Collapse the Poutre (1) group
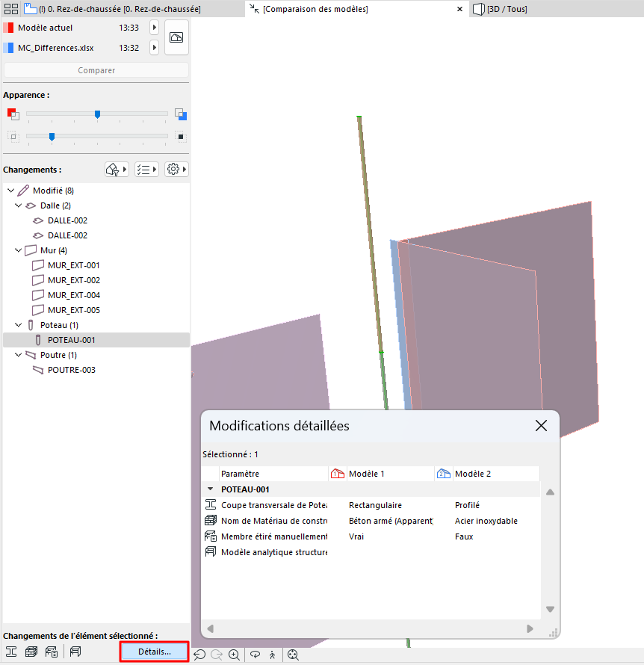 coord(18,355)
